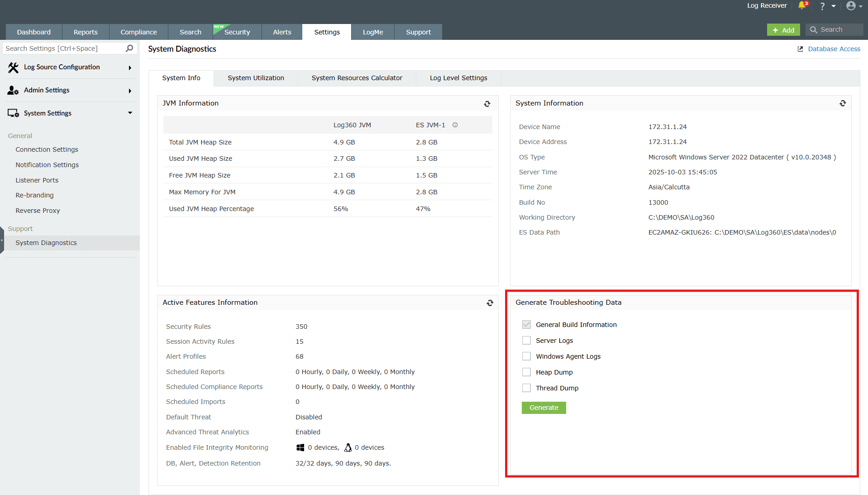Click the top search magnifier icon

point(813,29)
